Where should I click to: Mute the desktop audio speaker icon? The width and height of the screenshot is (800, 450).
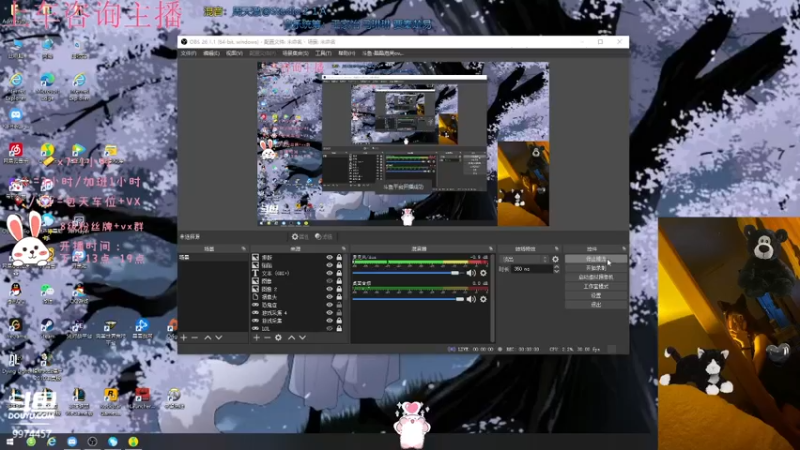pyautogui.click(x=471, y=299)
